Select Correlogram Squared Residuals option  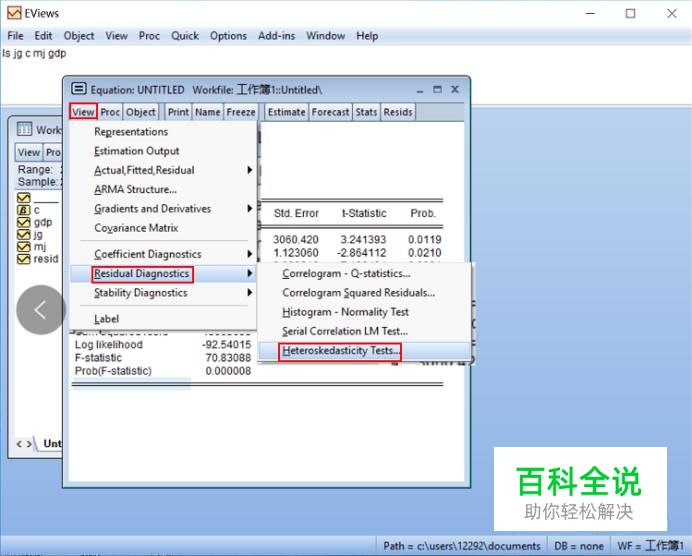(x=358, y=293)
